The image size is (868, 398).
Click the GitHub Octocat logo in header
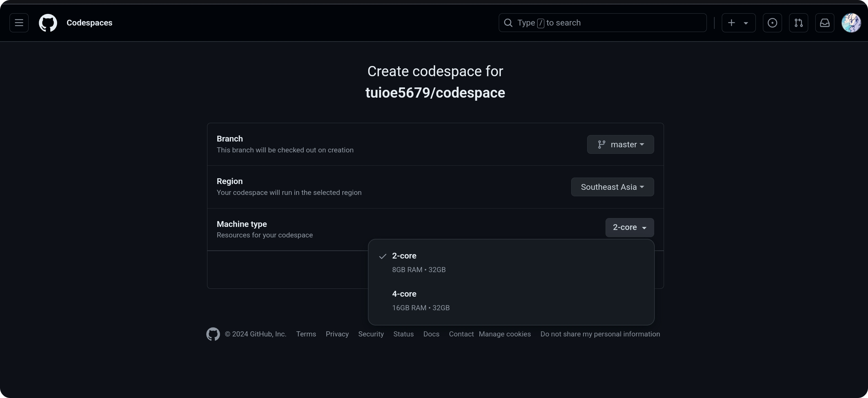click(x=48, y=23)
